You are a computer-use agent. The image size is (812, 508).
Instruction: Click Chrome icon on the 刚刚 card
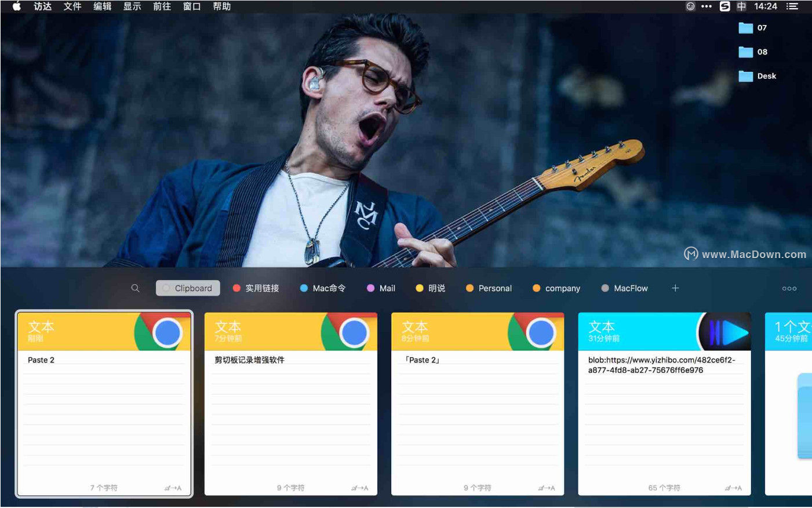tap(163, 332)
